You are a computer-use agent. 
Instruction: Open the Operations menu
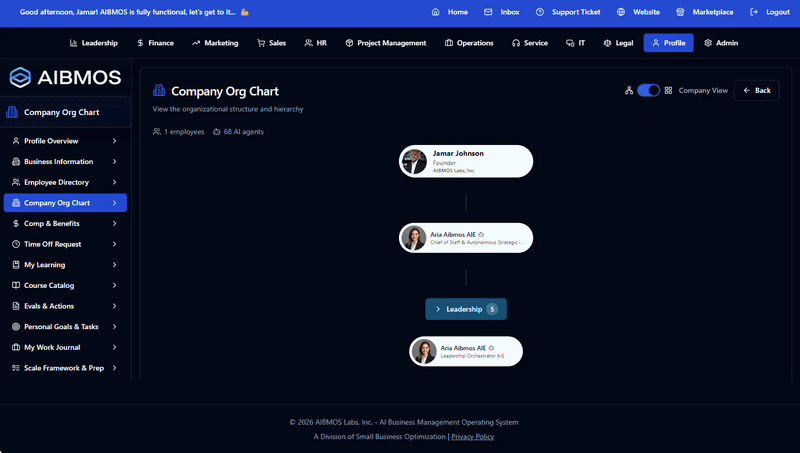click(469, 43)
